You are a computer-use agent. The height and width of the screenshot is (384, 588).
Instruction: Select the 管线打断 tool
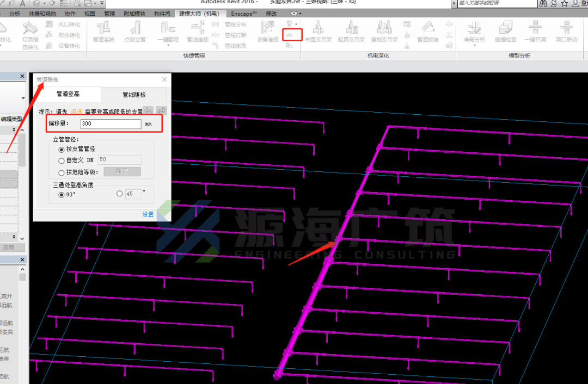(230, 35)
